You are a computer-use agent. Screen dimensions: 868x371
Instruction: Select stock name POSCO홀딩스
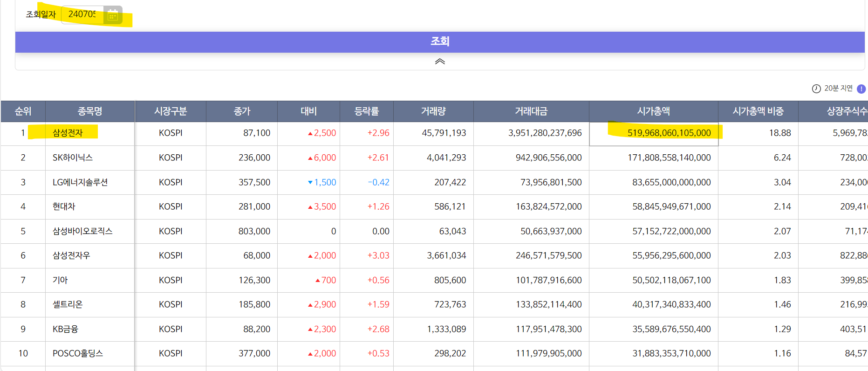tap(78, 353)
